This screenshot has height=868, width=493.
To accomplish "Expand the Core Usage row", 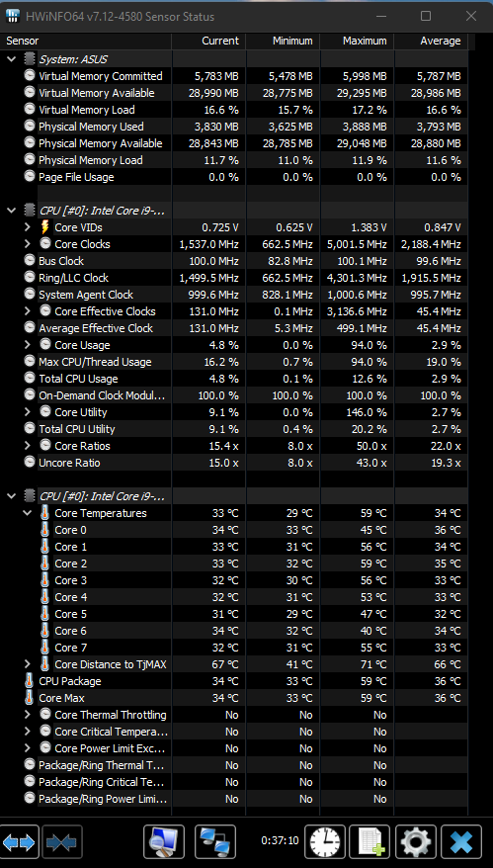I will pos(28,345).
